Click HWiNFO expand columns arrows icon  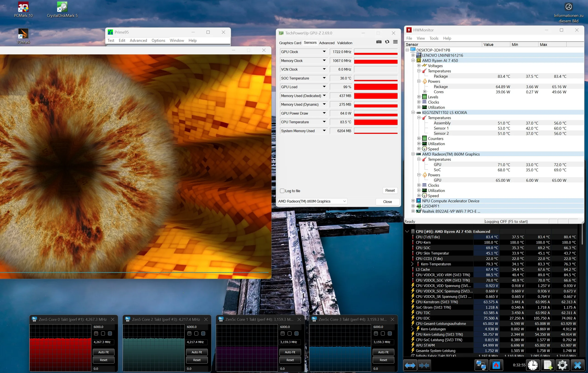410,365
